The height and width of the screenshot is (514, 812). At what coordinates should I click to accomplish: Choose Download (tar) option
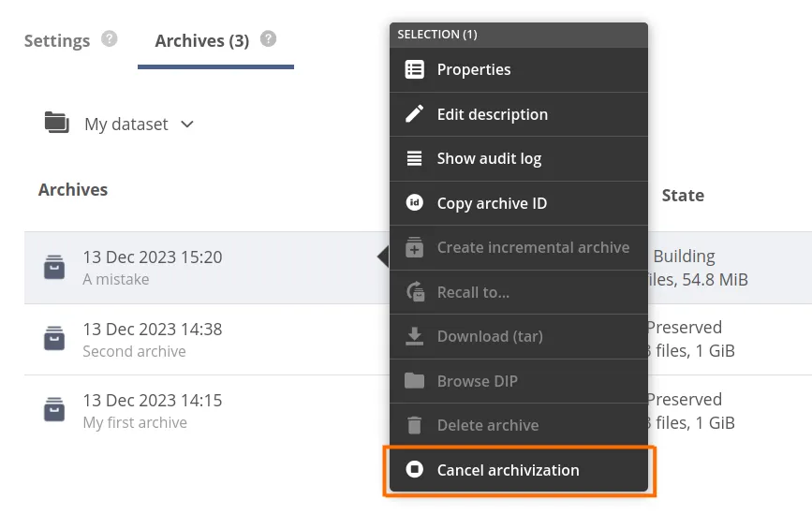click(518, 336)
